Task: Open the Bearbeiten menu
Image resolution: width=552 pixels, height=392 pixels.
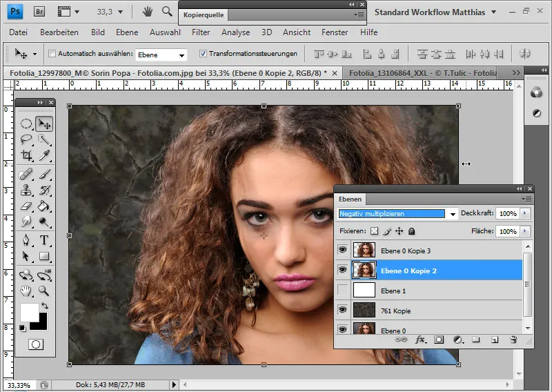Action: [x=59, y=32]
